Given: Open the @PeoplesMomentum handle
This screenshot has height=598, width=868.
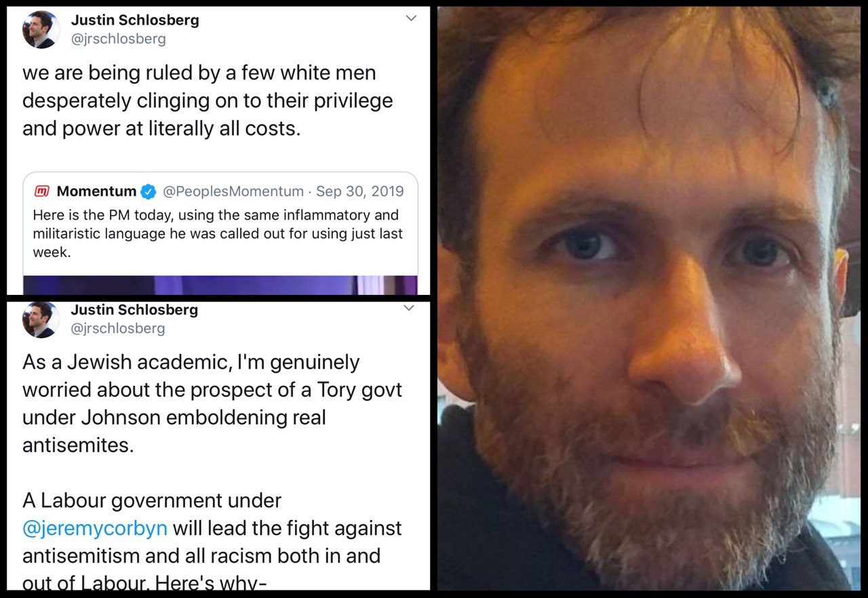Looking at the screenshot, I should [233, 192].
